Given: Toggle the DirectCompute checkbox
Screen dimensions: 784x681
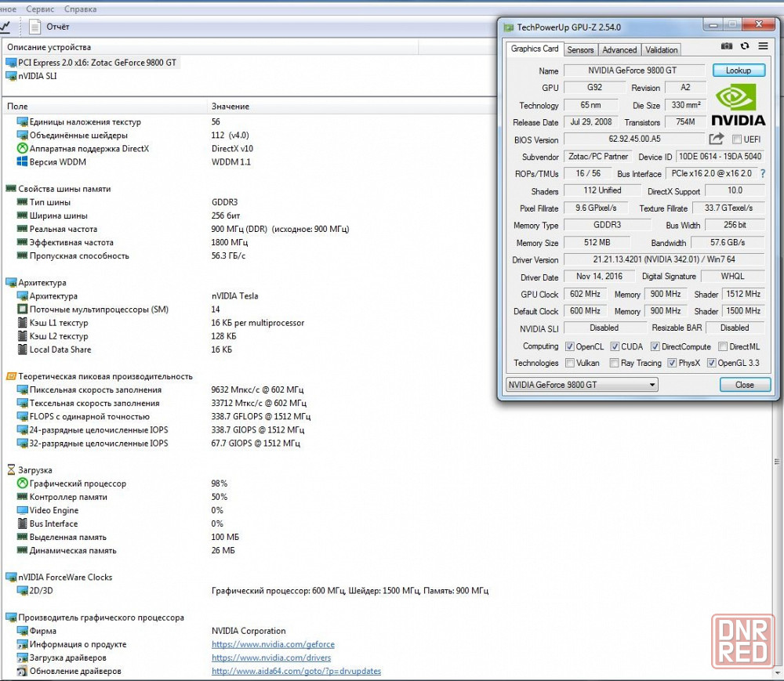Looking at the screenshot, I should click(x=655, y=346).
